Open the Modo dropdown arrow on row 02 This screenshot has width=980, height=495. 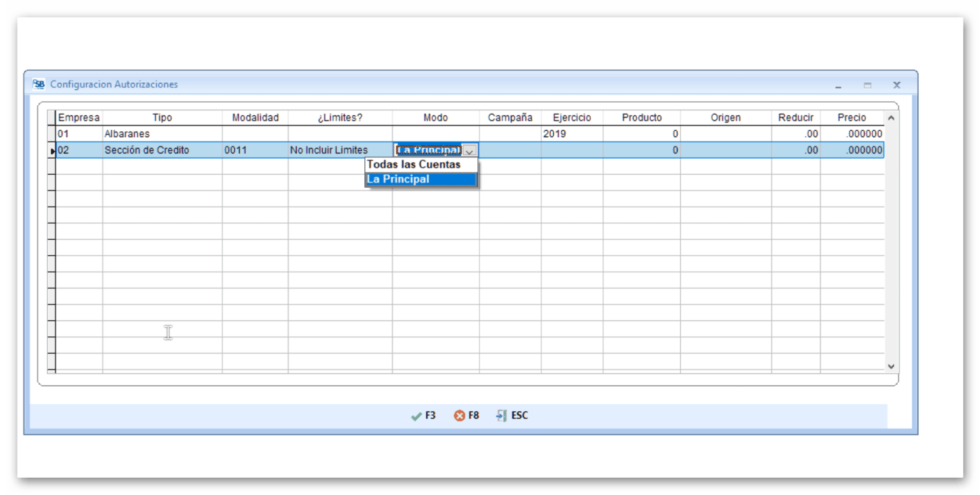470,150
